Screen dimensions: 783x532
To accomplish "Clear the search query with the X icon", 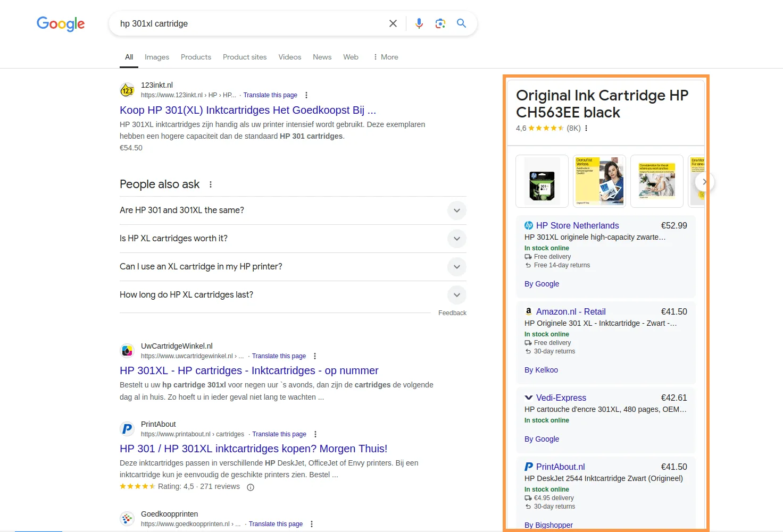I will (x=393, y=23).
